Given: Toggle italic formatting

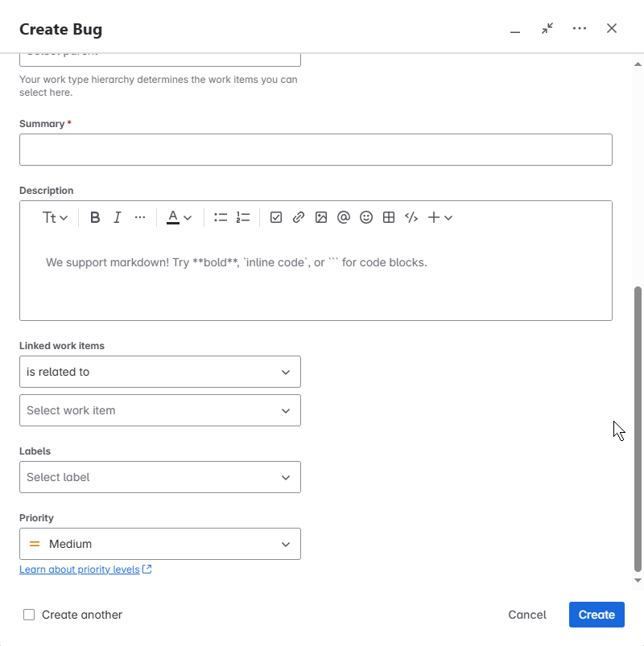Looking at the screenshot, I should (x=118, y=217).
